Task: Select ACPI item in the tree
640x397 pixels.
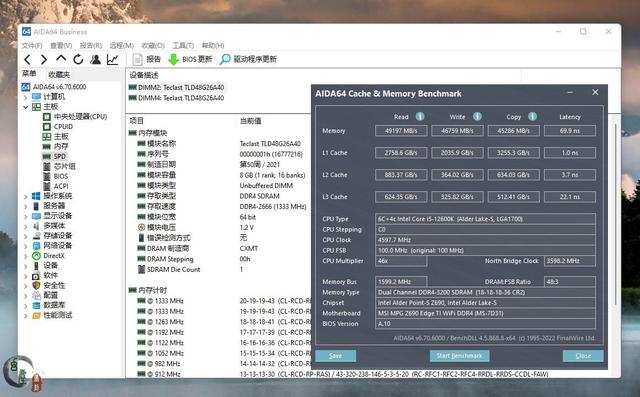Action: pyautogui.click(x=61, y=186)
